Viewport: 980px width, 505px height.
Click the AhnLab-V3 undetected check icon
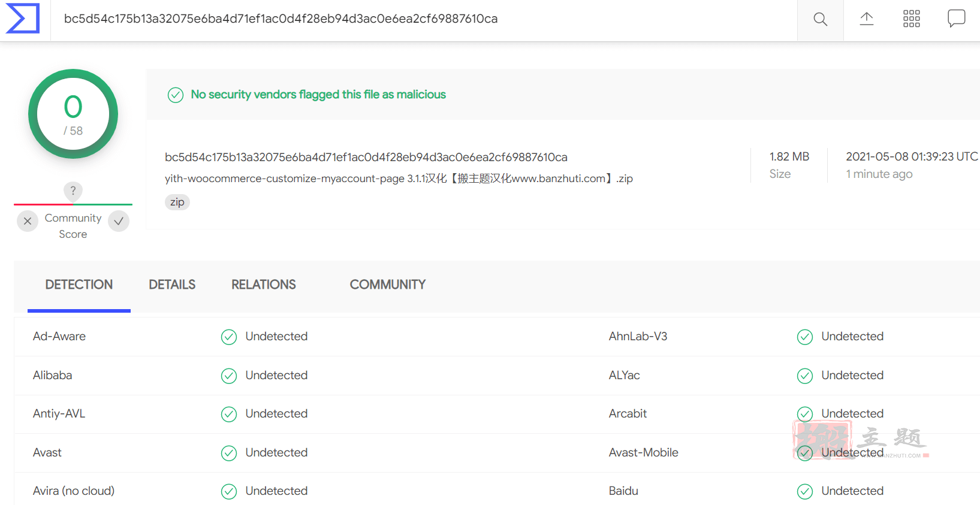tap(805, 337)
